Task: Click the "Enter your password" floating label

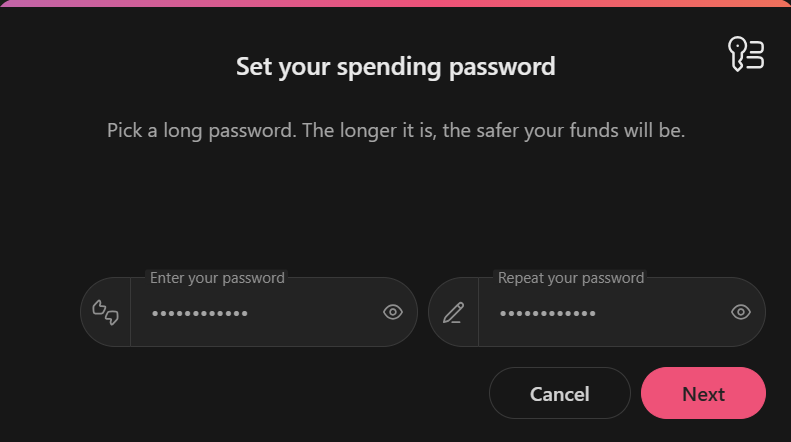Action: (217, 278)
